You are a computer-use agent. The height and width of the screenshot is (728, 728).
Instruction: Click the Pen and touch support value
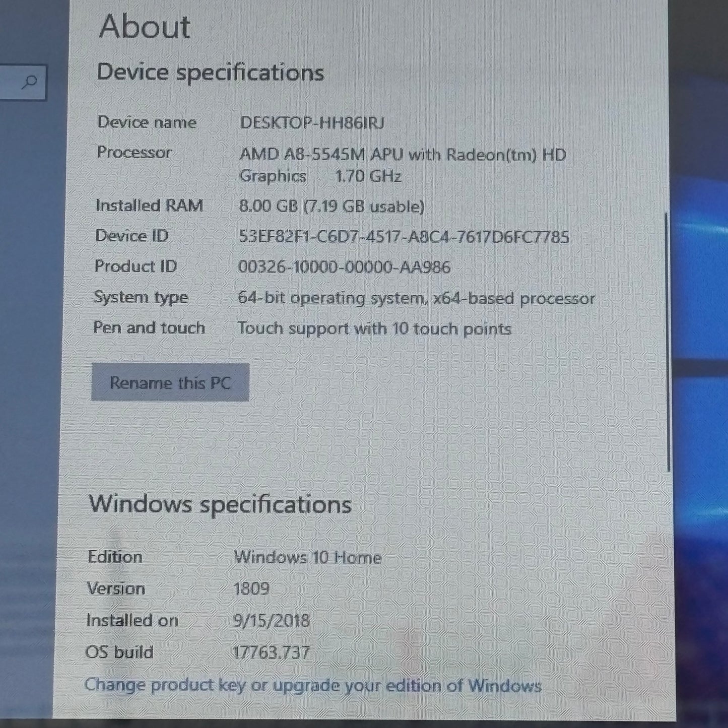374,328
